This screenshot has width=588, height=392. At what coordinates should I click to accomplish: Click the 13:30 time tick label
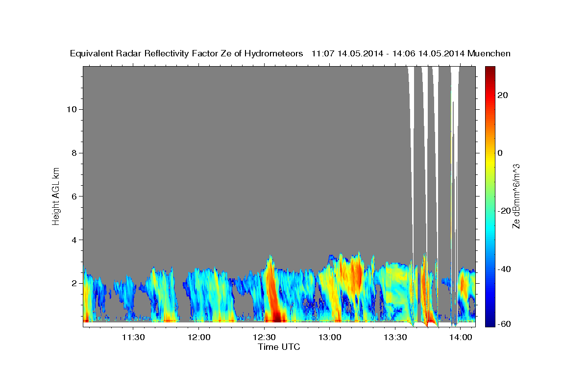tap(396, 337)
